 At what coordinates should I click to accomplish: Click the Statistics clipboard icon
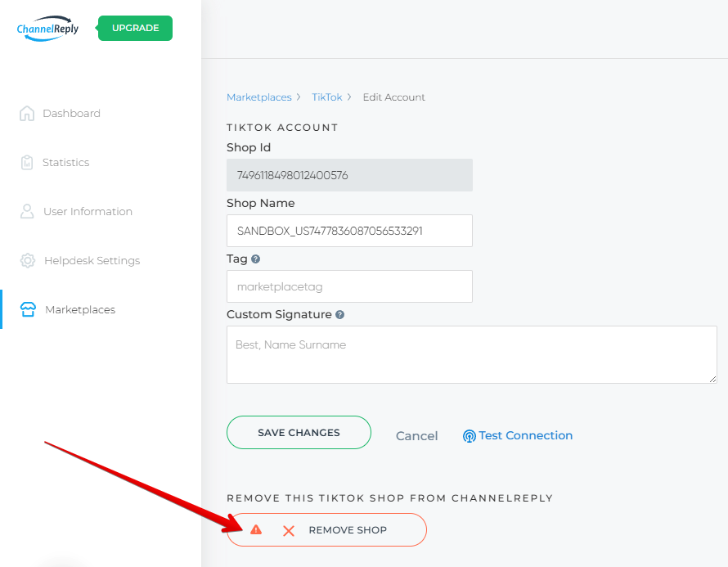[27, 163]
